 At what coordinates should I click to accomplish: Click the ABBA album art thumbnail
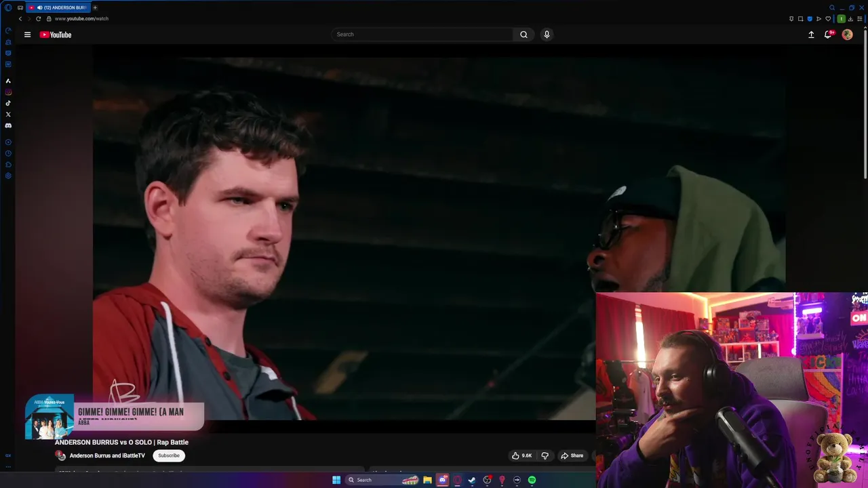[x=50, y=417]
